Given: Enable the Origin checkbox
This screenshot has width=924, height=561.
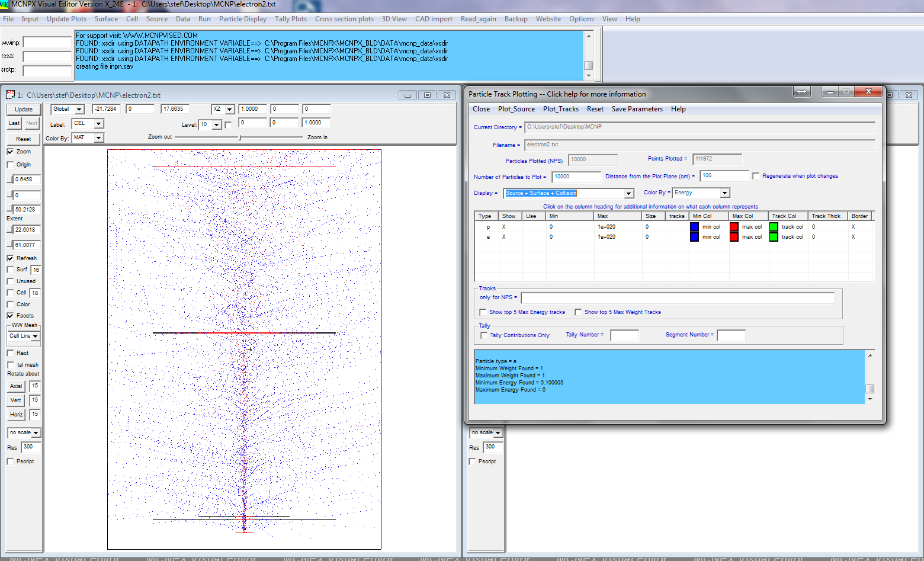Looking at the screenshot, I should [10, 165].
